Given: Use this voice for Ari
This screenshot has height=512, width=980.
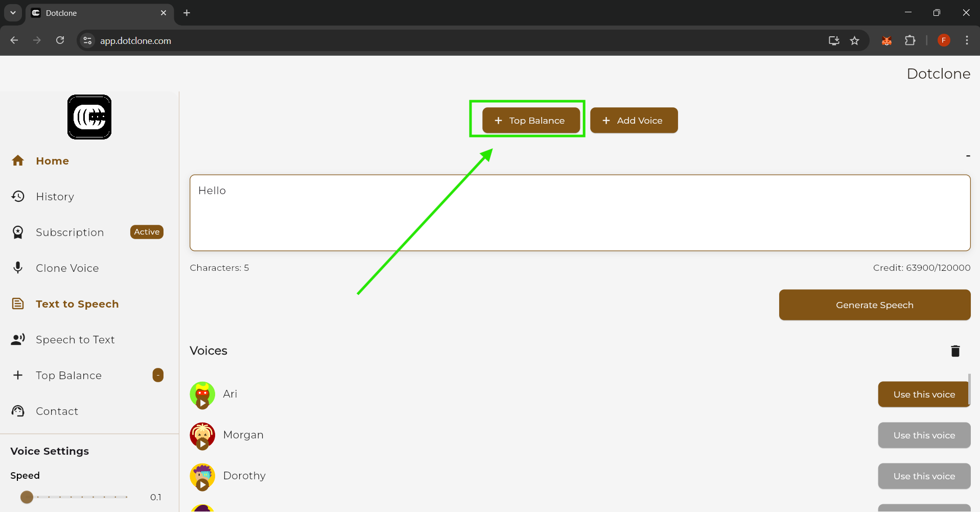Looking at the screenshot, I should point(924,394).
